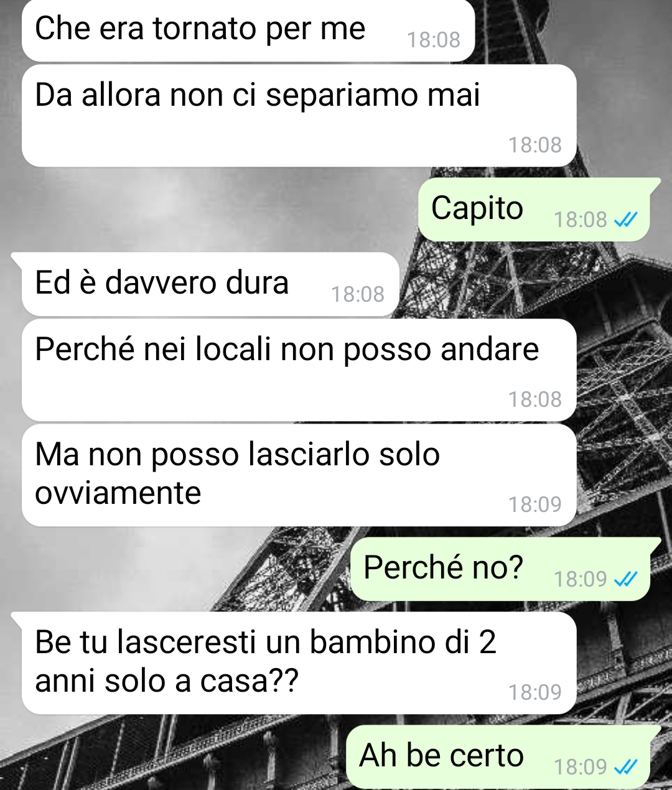The width and height of the screenshot is (672, 790).
Task: Select "Perché nei locali non posso andare" bubble
Action: pos(299,370)
